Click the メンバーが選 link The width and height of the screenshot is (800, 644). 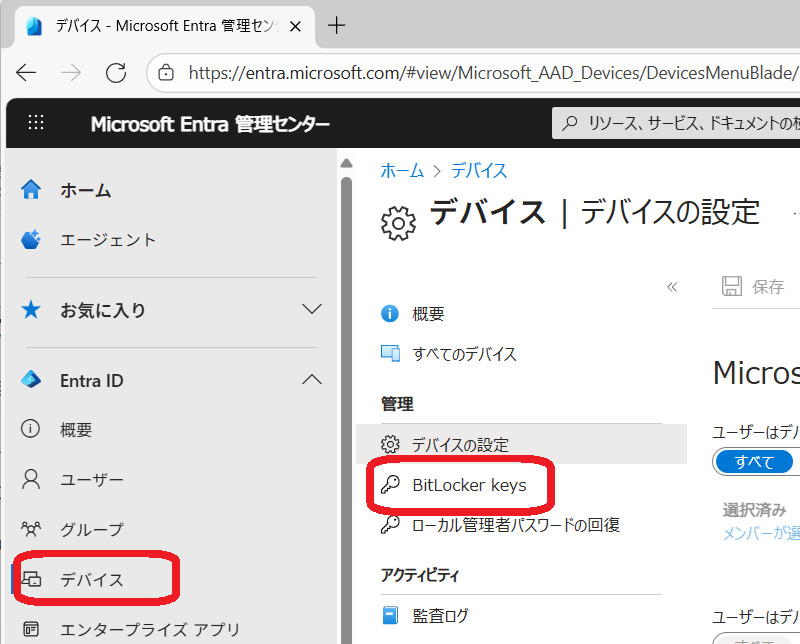coord(761,533)
